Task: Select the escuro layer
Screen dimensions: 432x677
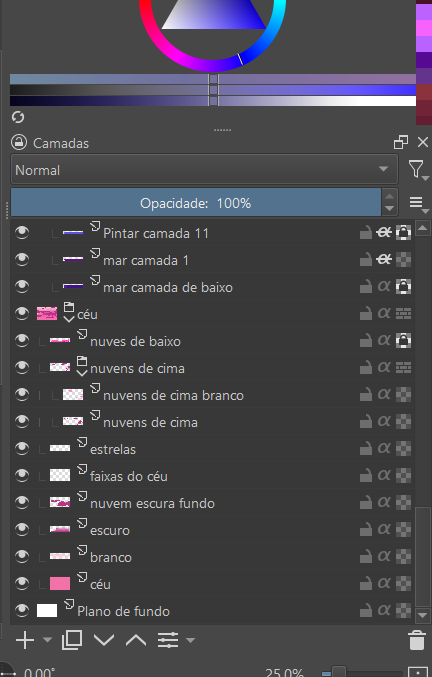Action: [110, 530]
